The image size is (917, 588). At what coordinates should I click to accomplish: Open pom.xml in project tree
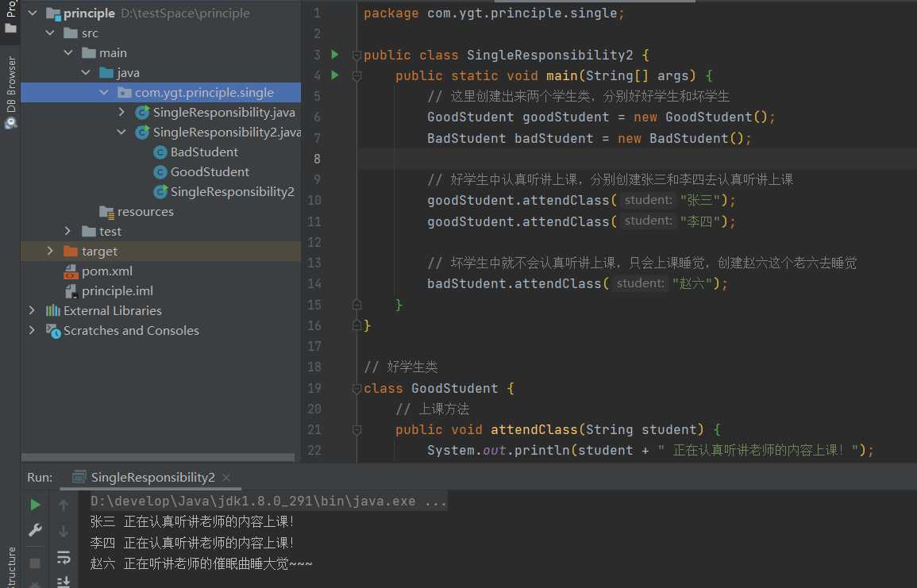(107, 271)
